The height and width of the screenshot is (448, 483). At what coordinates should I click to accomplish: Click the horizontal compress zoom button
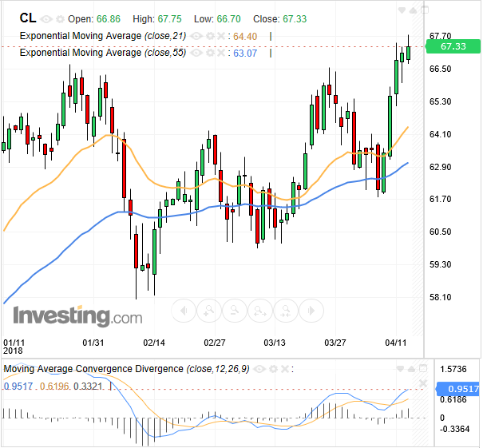tap(286, 311)
